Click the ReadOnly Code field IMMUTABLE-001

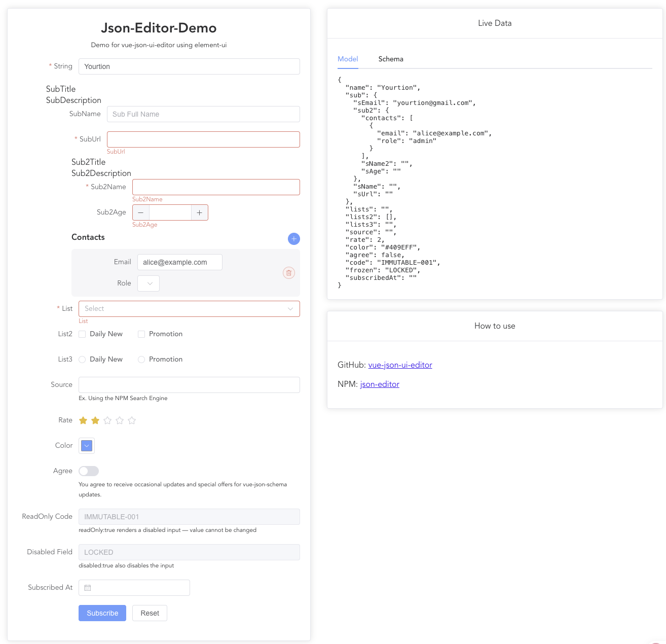tap(189, 517)
